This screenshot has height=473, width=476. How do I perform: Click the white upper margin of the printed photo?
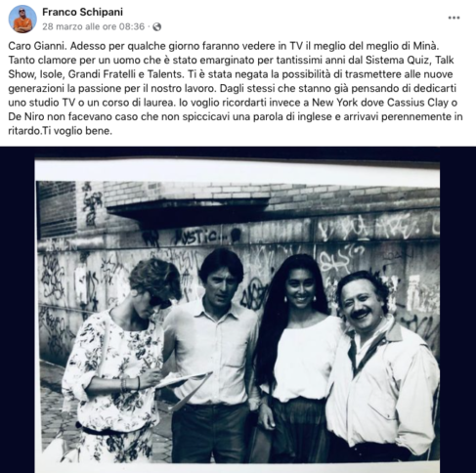click(238, 169)
